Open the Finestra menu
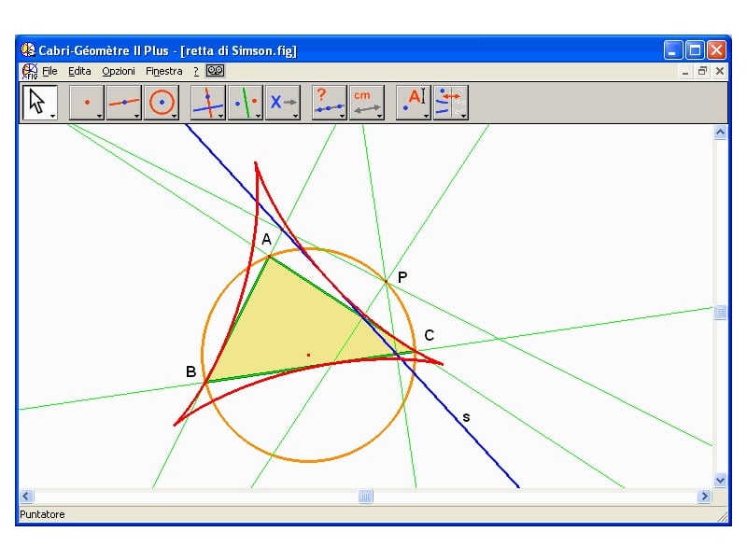The image size is (747, 560). [164, 71]
